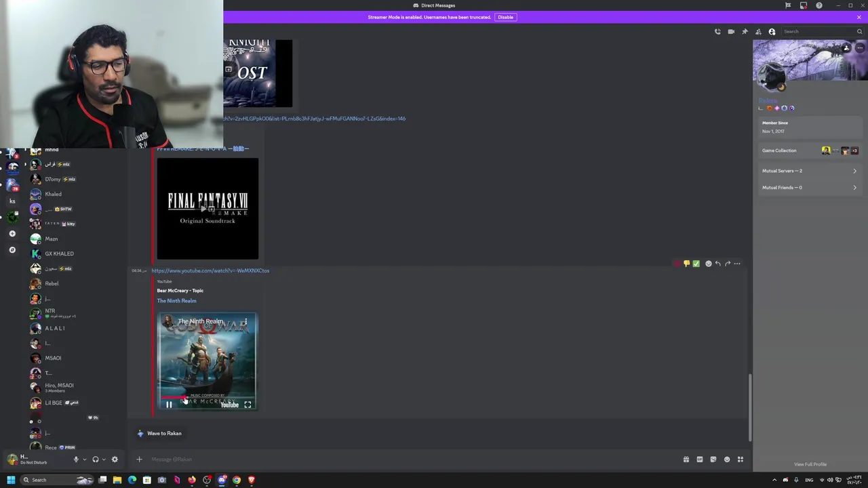Open the DM with Lil BGE
The image size is (868, 488).
point(75,403)
